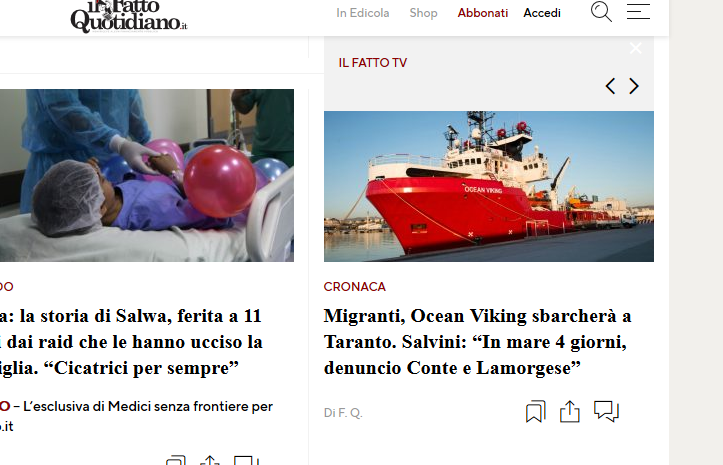Image resolution: width=723 pixels, height=465 pixels.
Task: Share the Ocean Viking article
Action: (569, 411)
